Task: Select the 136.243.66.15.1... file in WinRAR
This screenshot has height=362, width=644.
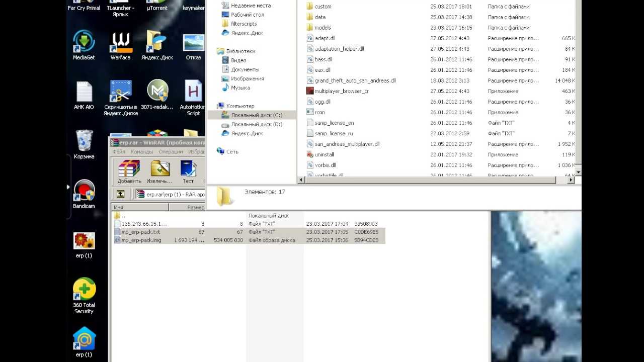Action: pos(140,224)
